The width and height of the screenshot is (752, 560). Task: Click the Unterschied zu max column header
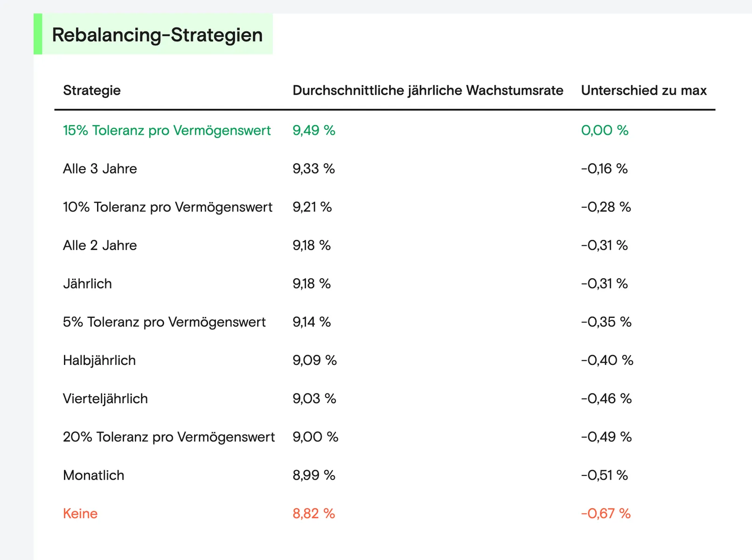pos(644,90)
